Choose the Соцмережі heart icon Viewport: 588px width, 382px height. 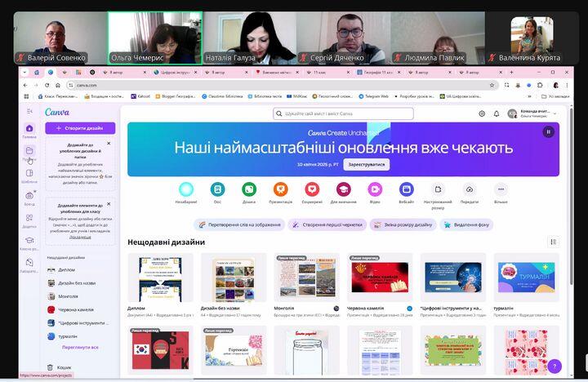tap(312, 189)
